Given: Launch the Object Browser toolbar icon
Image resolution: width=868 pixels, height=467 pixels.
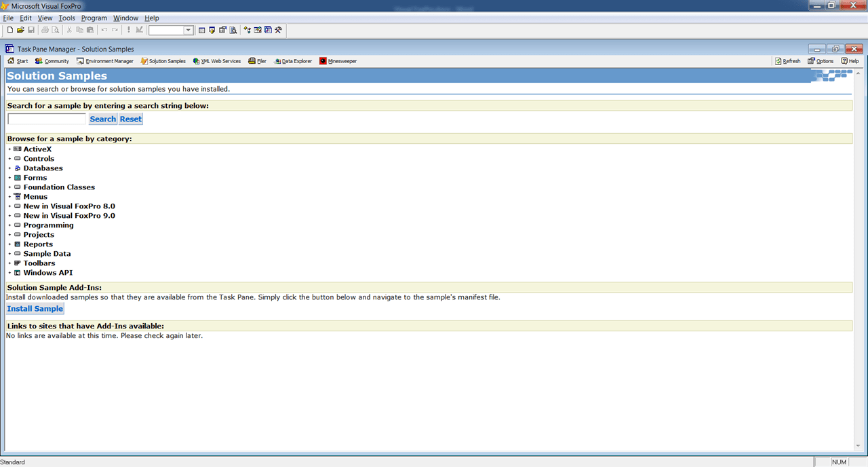Looking at the screenshot, I should pos(258,30).
